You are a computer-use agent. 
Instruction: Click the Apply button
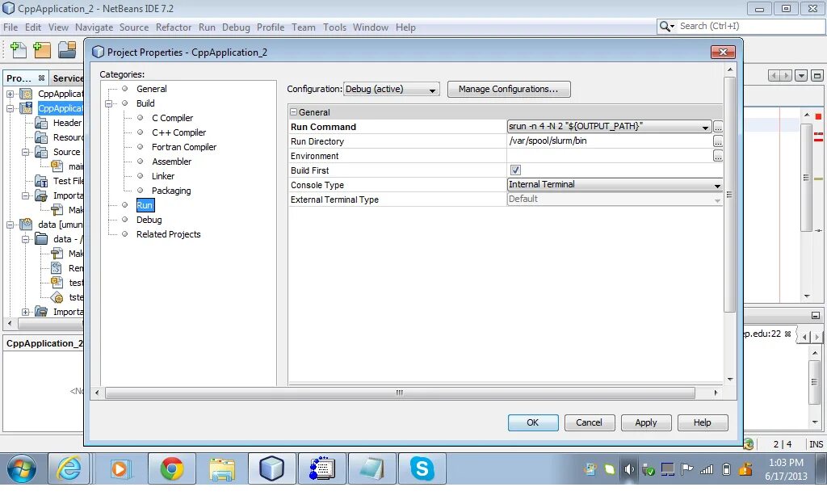645,422
